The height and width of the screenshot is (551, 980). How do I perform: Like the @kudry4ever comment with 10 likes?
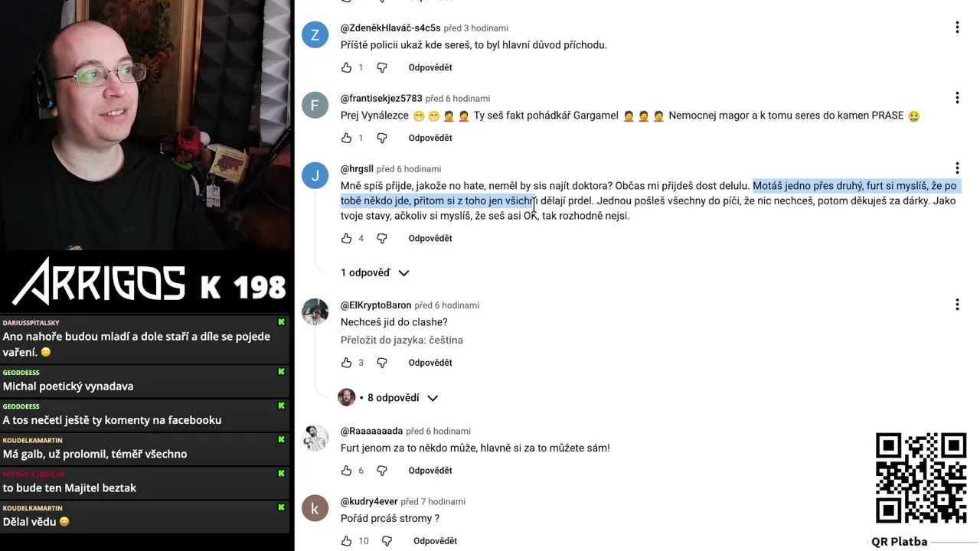(x=346, y=541)
